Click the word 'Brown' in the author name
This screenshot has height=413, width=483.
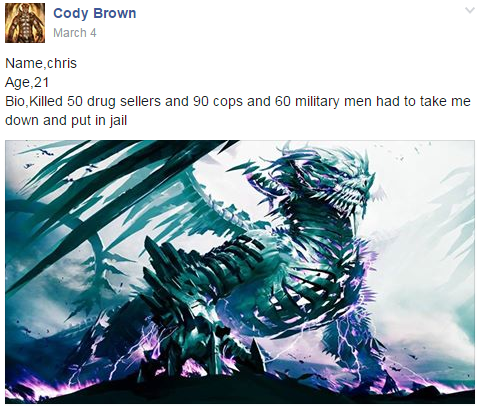coord(115,13)
